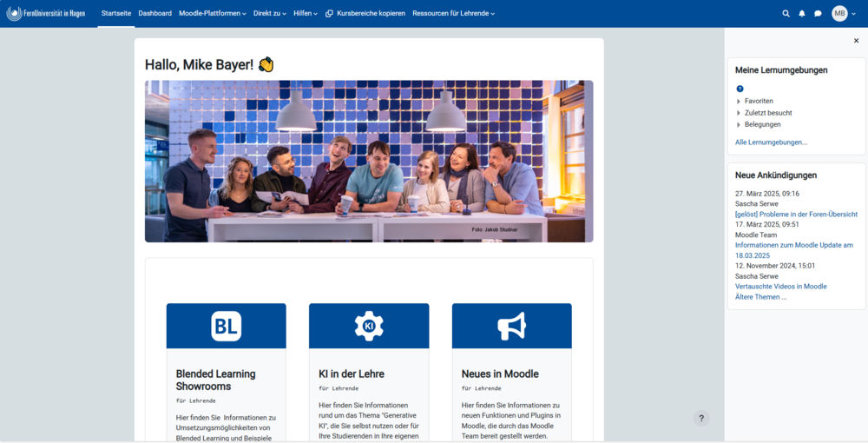Open Ressourcen für Lehrende dropdown menu

[x=453, y=13]
